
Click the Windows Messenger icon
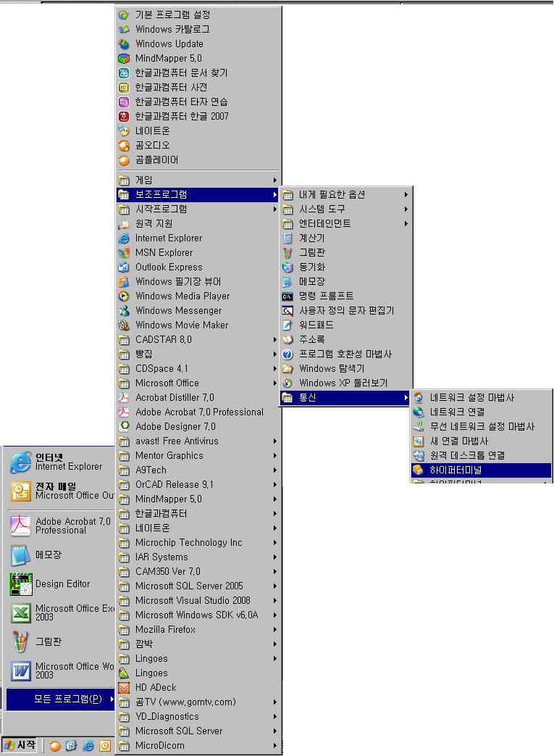[124, 310]
